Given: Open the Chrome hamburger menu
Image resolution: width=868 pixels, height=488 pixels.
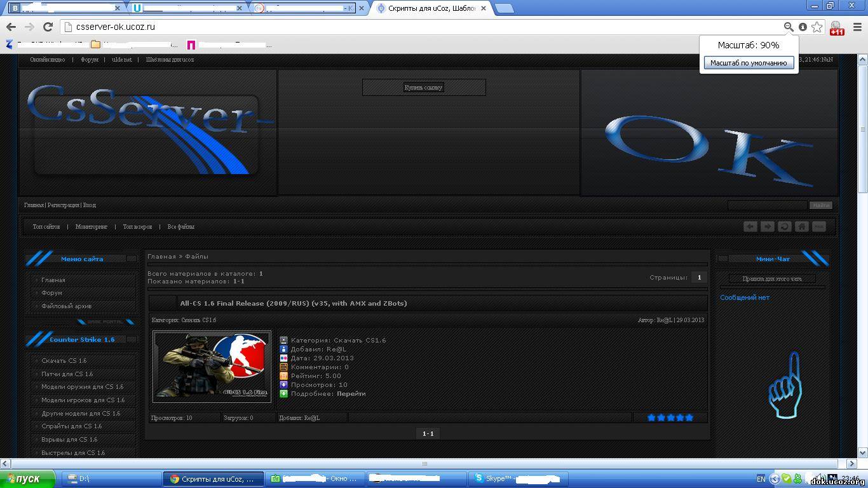Looking at the screenshot, I should [857, 27].
